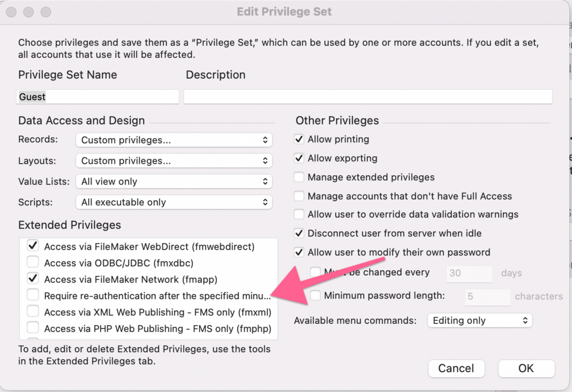This screenshot has height=392, width=572.
Task: Open the Available menu commands dropdown
Action: [479, 320]
